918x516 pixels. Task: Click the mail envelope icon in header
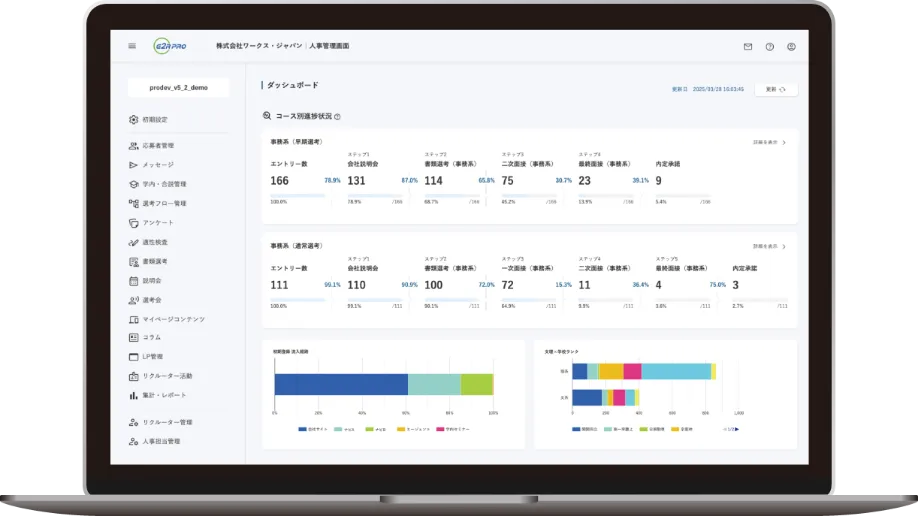747,46
